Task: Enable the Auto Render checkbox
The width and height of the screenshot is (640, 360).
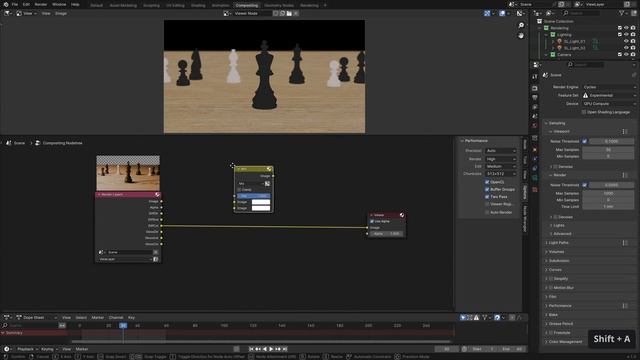Action: (x=487, y=212)
